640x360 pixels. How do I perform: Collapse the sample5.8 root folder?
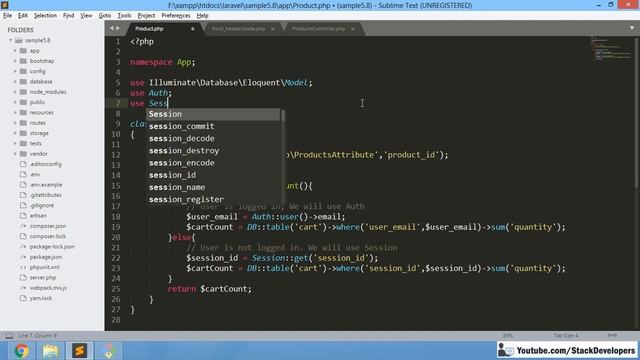11,40
